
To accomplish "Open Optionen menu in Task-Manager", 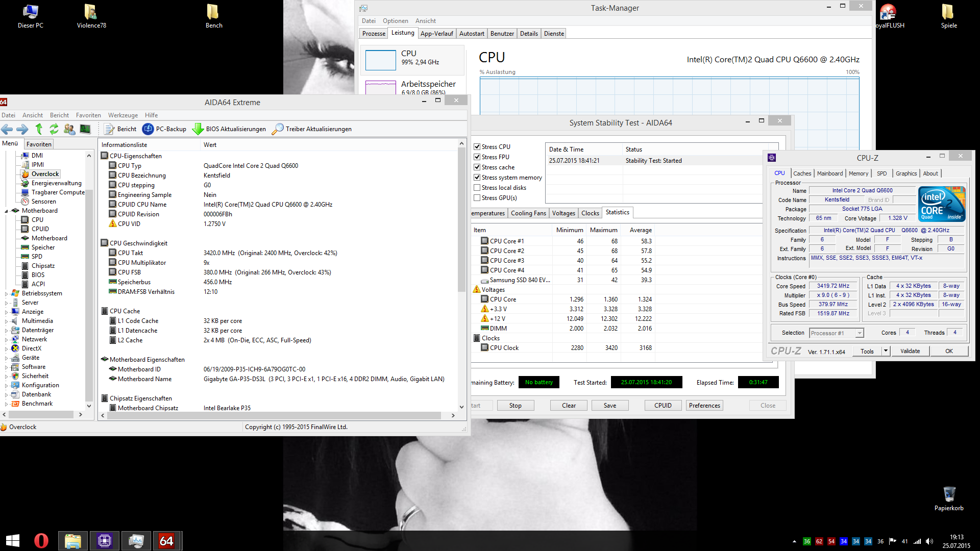I will click(x=395, y=21).
